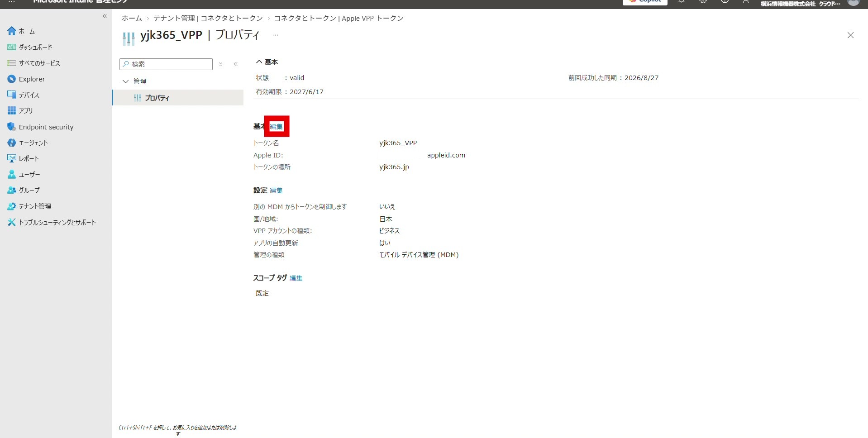Click the アプリの自動更新 field label

(x=276, y=243)
